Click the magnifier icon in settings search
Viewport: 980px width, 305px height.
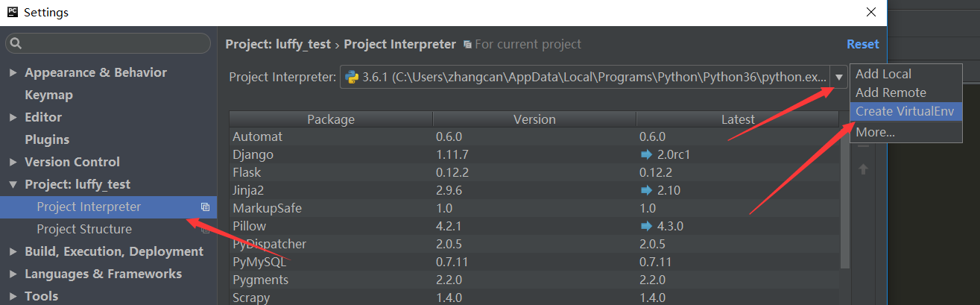(x=16, y=43)
